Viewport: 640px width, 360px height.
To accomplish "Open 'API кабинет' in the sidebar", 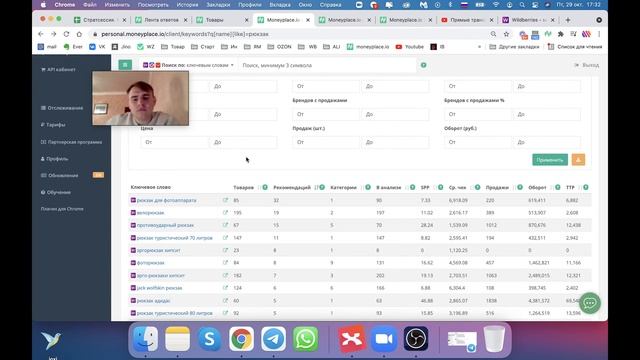I will (x=58, y=69).
